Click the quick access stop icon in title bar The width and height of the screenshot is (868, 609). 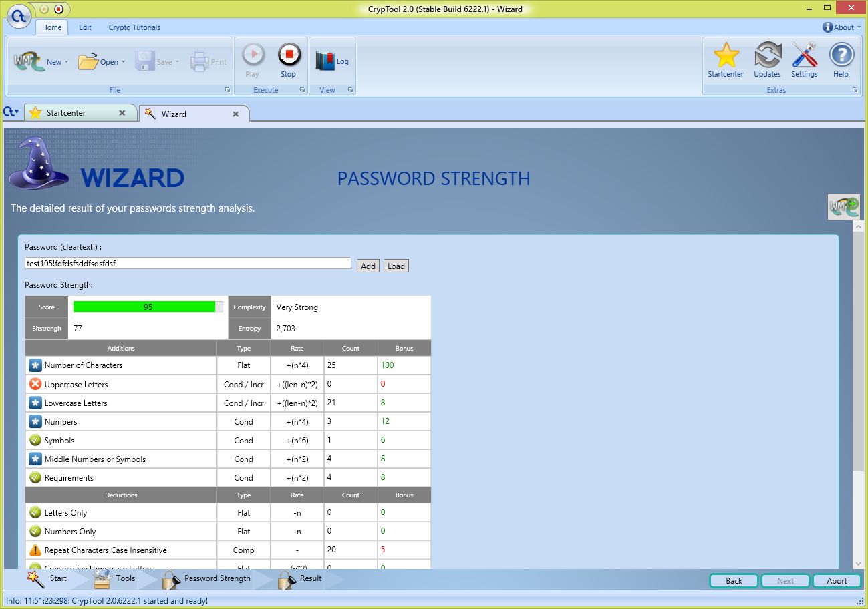59,9
